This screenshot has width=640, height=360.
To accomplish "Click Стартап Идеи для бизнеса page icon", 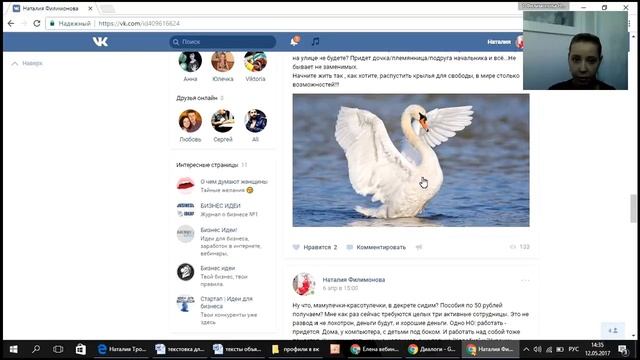I will [x=185, y=303].
